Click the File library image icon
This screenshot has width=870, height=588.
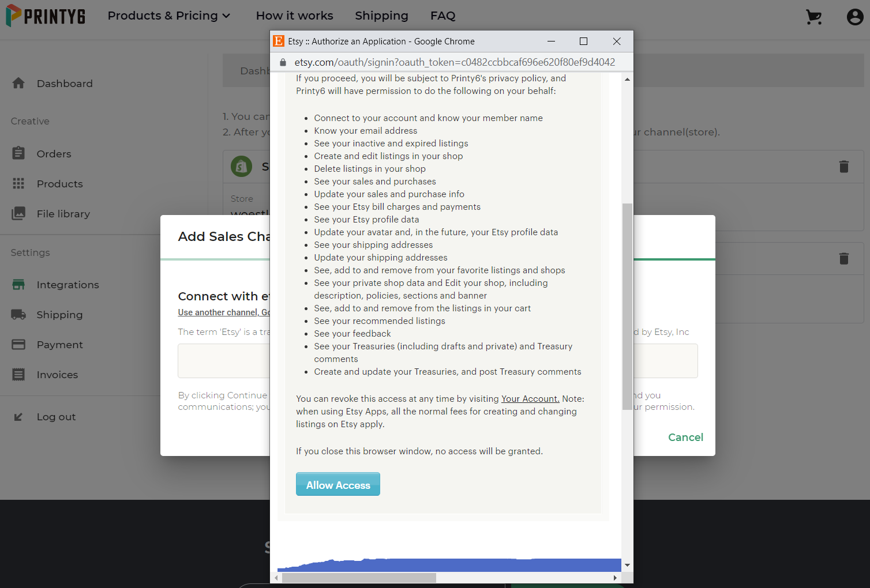coord(18,213)
